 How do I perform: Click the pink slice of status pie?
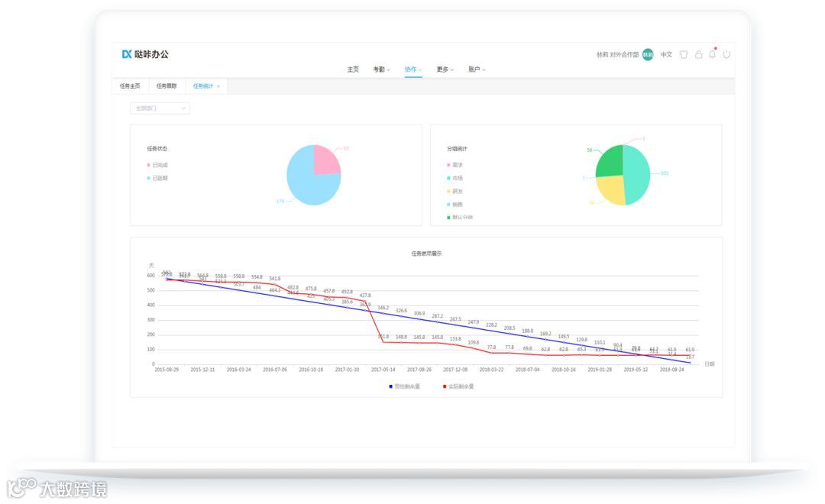(326, 160)
